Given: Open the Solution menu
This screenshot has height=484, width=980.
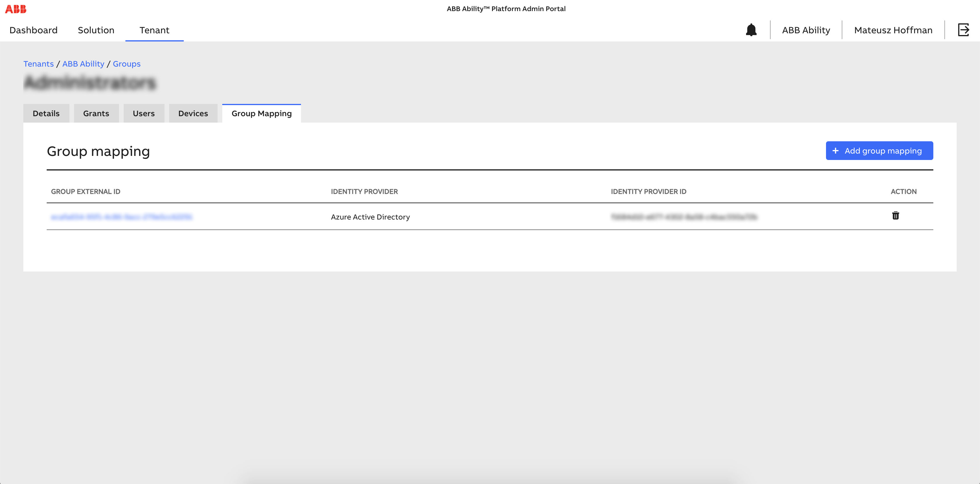Looking at the screenshot, I should [x=96, y=30].
